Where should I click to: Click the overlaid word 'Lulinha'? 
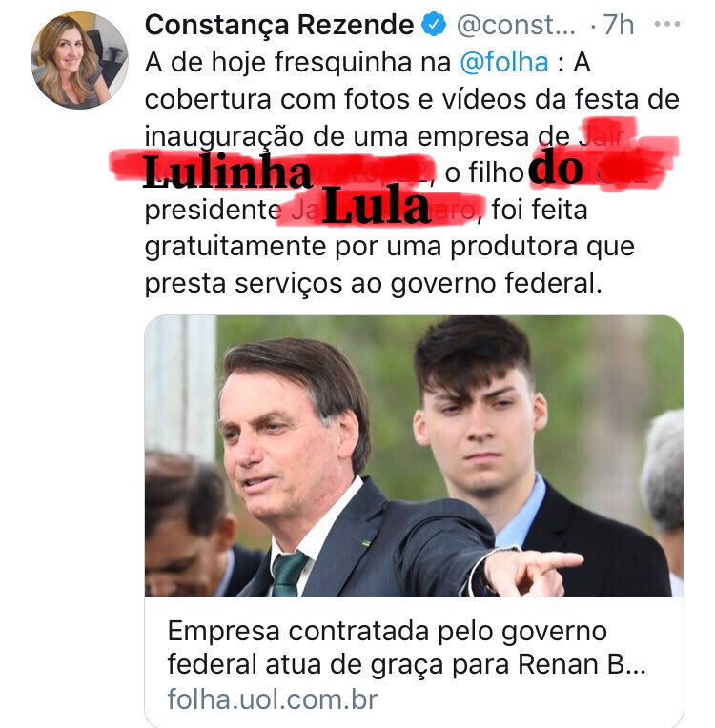227,172
